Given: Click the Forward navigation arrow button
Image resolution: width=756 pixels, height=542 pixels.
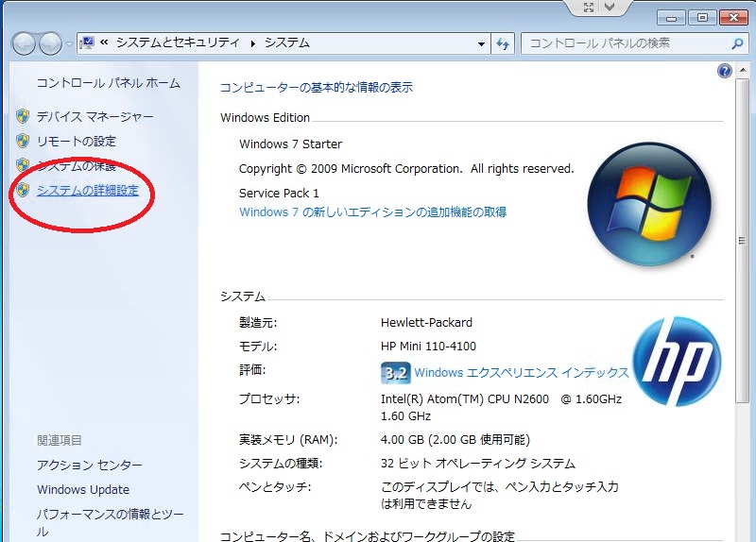Looking at the screenshot, I should 50,44.
